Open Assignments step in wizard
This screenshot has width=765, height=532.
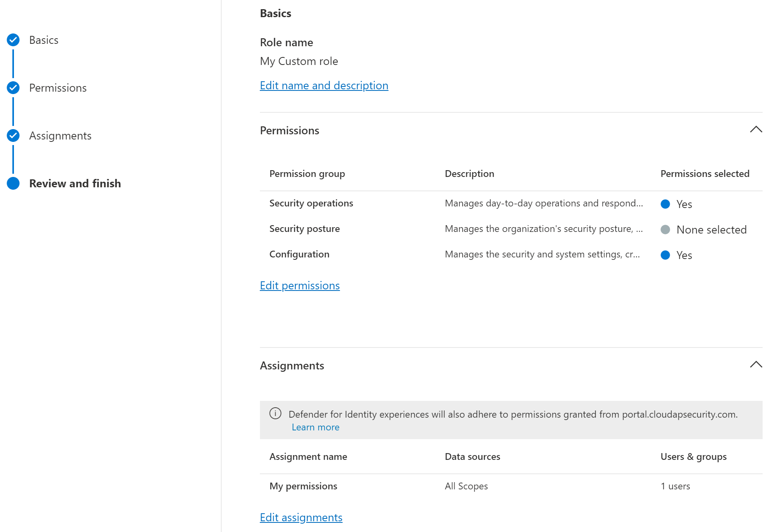coord(60,136)
